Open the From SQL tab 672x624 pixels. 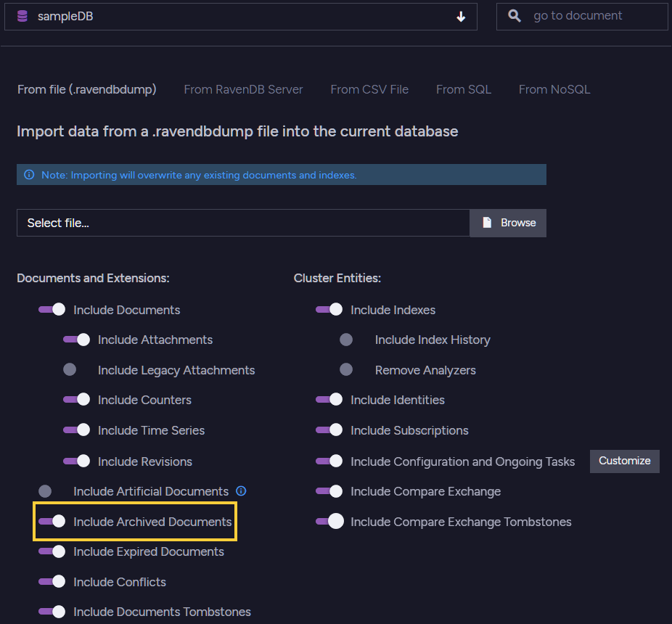463,89
